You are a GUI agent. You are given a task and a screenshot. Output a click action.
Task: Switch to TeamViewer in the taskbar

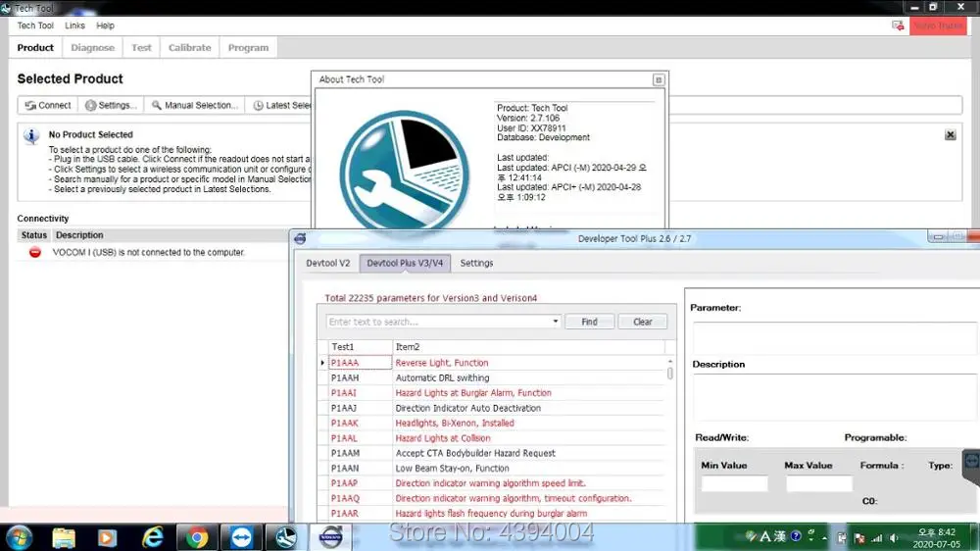[x=241, y=537]
